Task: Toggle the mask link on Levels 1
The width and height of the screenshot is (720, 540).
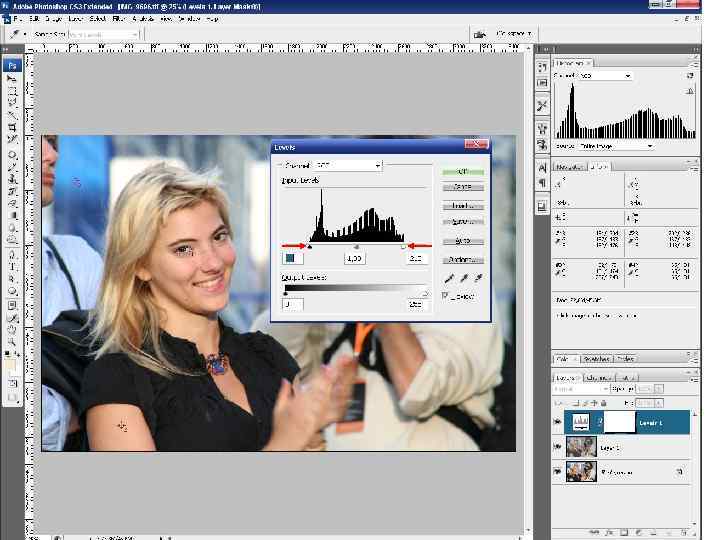Action: coord(600,422)
